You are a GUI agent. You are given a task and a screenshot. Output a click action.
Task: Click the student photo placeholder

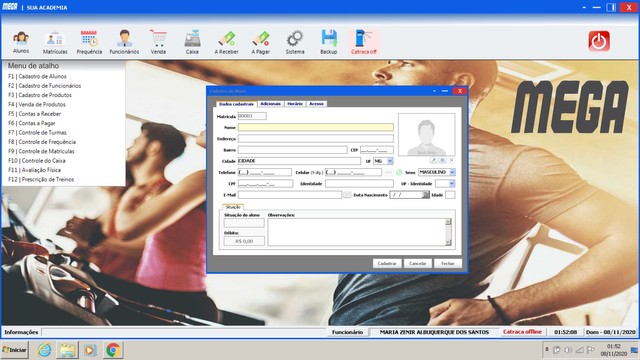[427, 135]
